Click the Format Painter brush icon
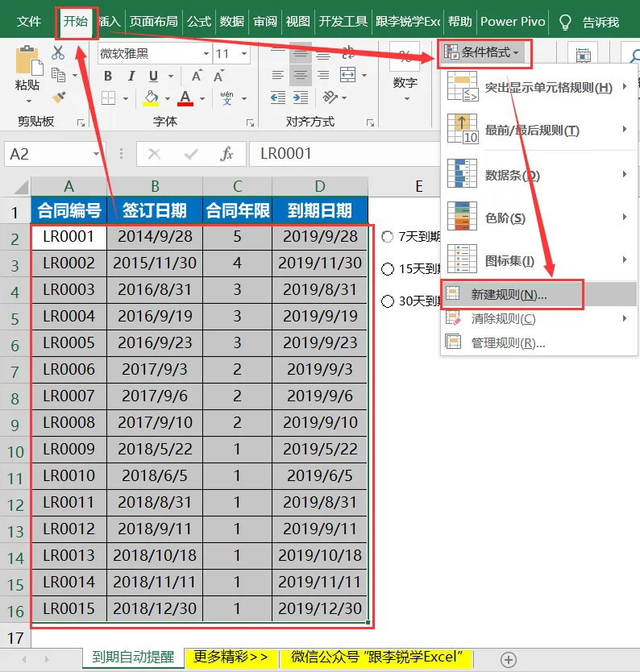 point(59,97)
